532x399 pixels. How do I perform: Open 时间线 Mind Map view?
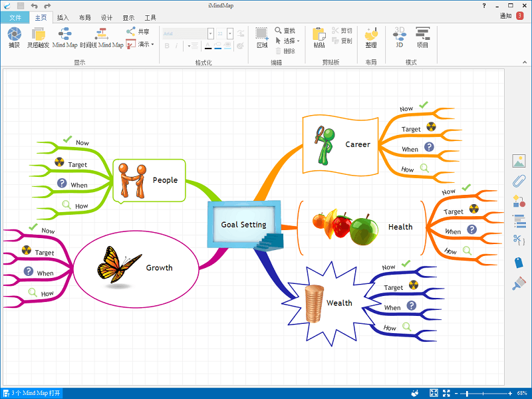[102, 38]
